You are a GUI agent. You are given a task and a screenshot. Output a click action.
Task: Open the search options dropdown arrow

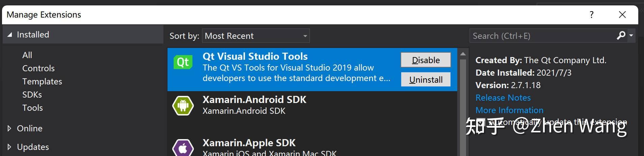coord(631,35)
